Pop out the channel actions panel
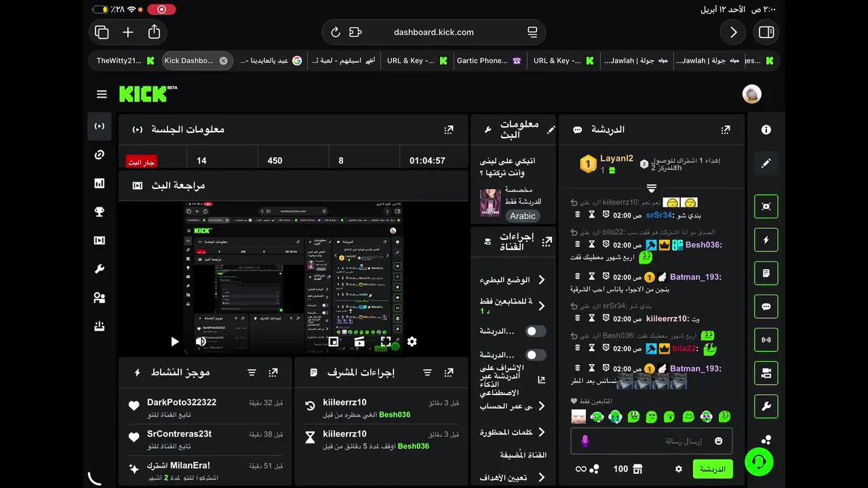Screen dimensions: 868x488 pos(547,241)
